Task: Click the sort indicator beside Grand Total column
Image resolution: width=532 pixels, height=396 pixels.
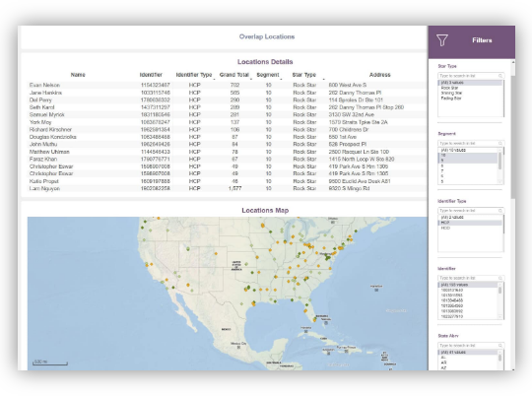Action: pyautogui.click(x=251, y=79)
